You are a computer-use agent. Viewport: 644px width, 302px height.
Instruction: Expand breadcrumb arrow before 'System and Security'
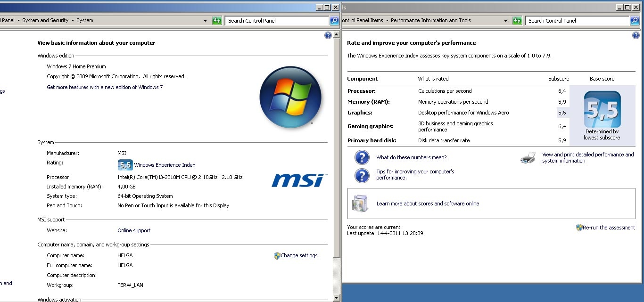(x=18, y=21)
